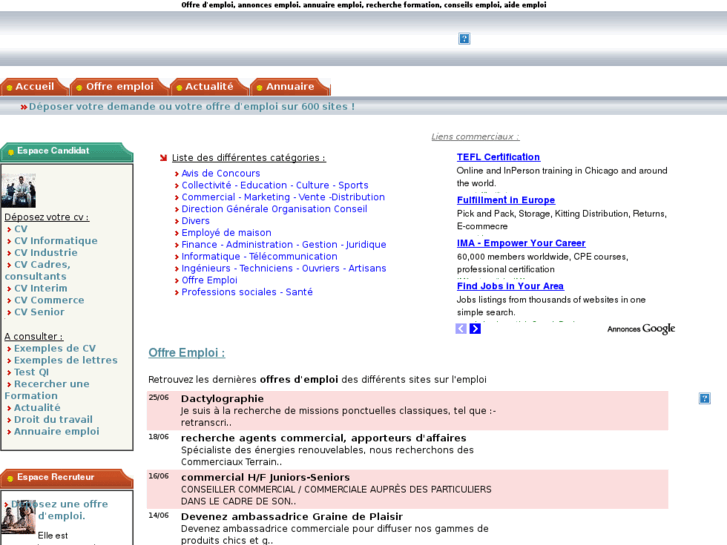Open CV Senior link
This screenshot has width=727, height=545.
[39, 312]
